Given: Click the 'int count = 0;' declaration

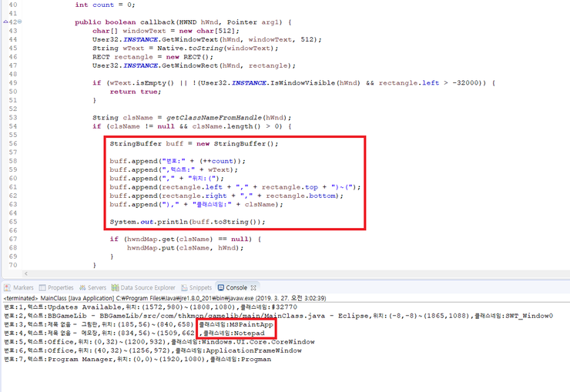Looking at the screenshot, I should pos(102,5).
